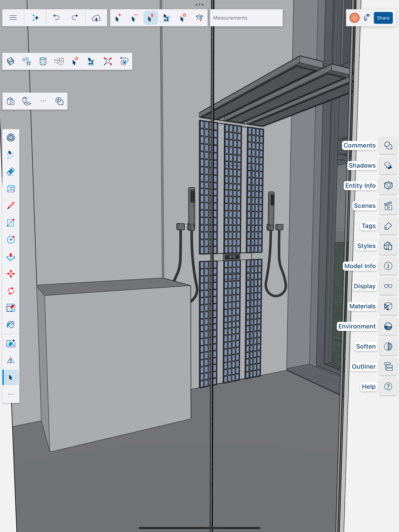Viewport: 399px width, 532px height.
Task: Toggle the add-to-selection modifier
Action: tap(118, 18)
